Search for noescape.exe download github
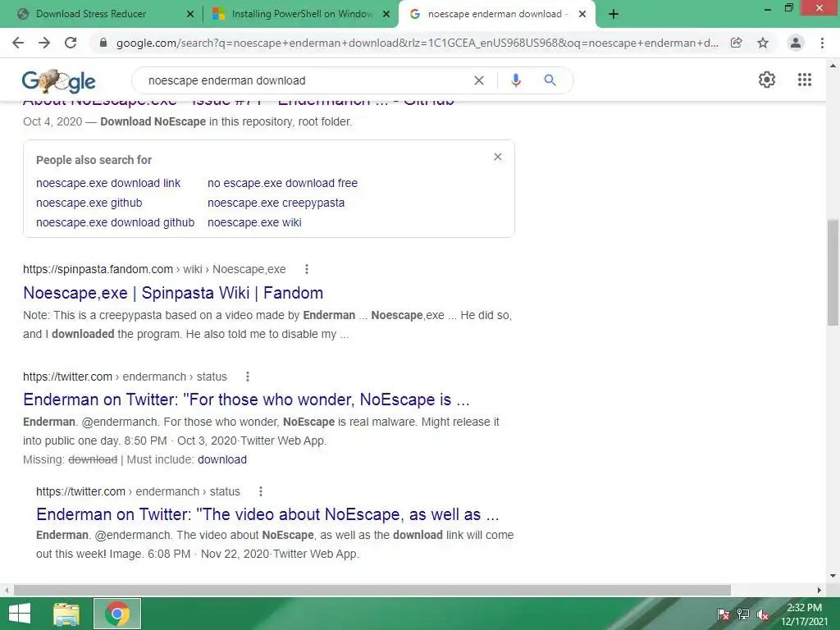The height and width of the screenshot is (630, 840). click(115, 222)
